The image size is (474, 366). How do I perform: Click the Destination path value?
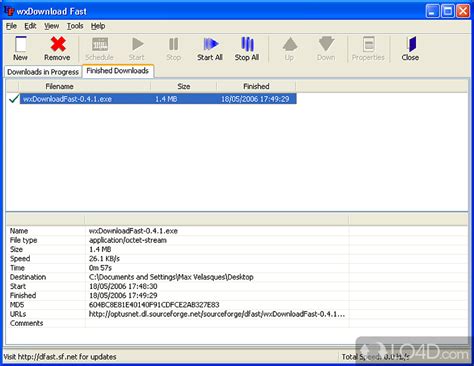[x=171, y=277]
